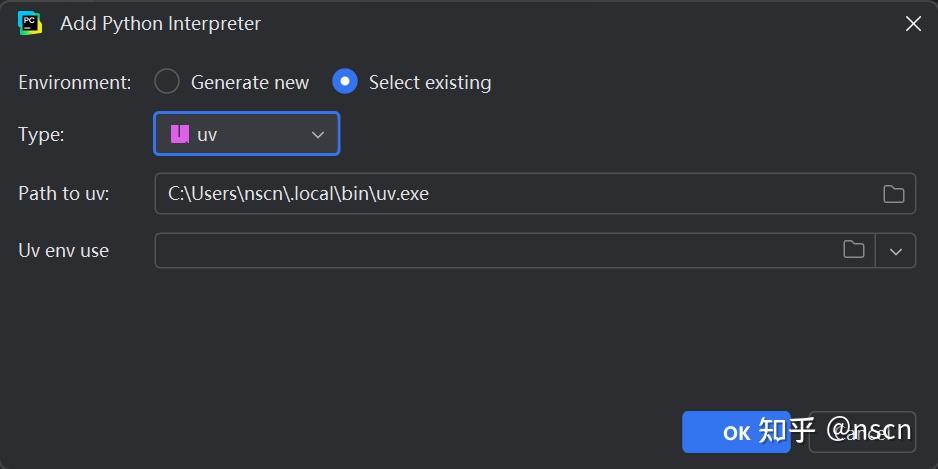938x469 pixels.
Task: Browse for uv.exe using the folder icon
Action: pos(894,194)
